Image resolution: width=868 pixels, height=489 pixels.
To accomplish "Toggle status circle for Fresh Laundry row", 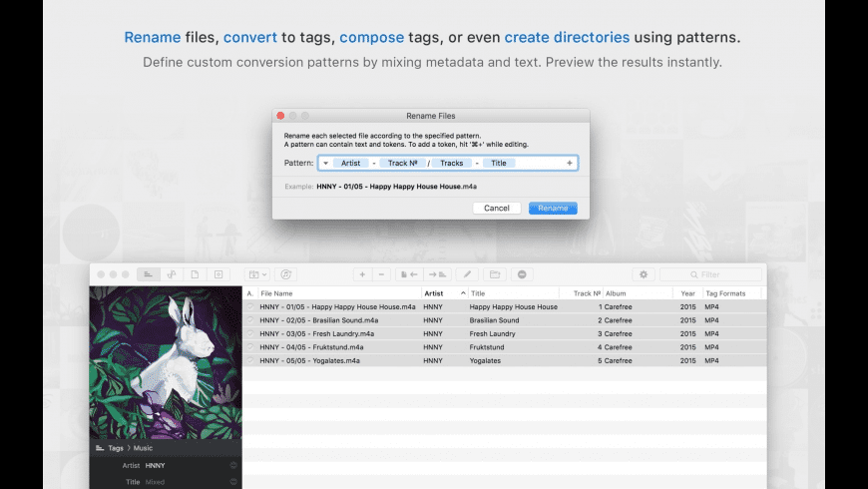I will [x=250, y=333].
